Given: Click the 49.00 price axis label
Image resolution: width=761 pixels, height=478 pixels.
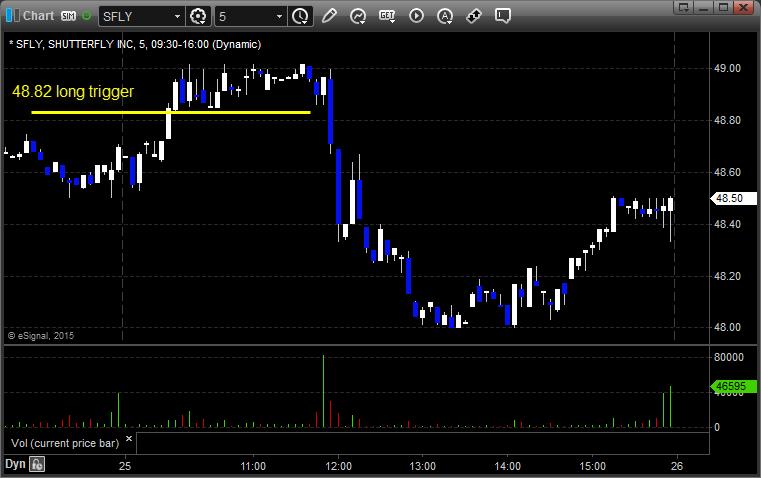Looking at the screenshot, I should click(728, 68).
